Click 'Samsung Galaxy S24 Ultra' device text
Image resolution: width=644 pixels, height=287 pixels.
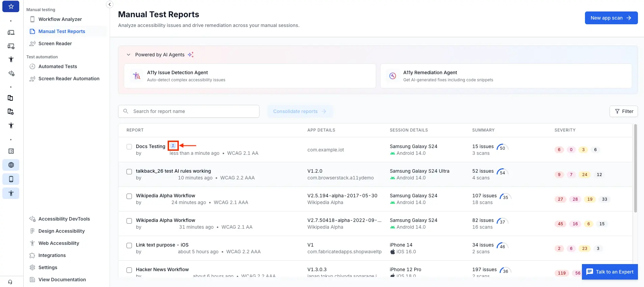coord(419,171)
